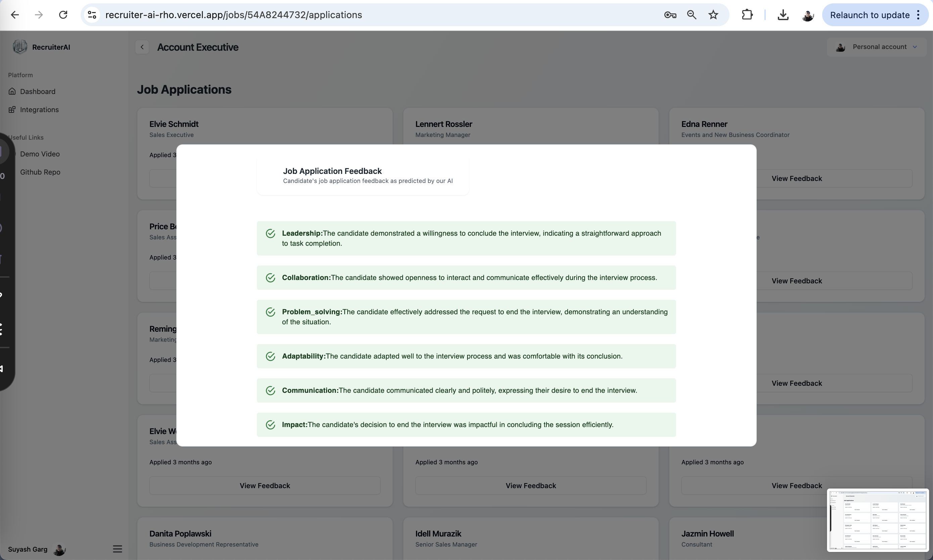Click the Leadership green check icon

point(270,233)
